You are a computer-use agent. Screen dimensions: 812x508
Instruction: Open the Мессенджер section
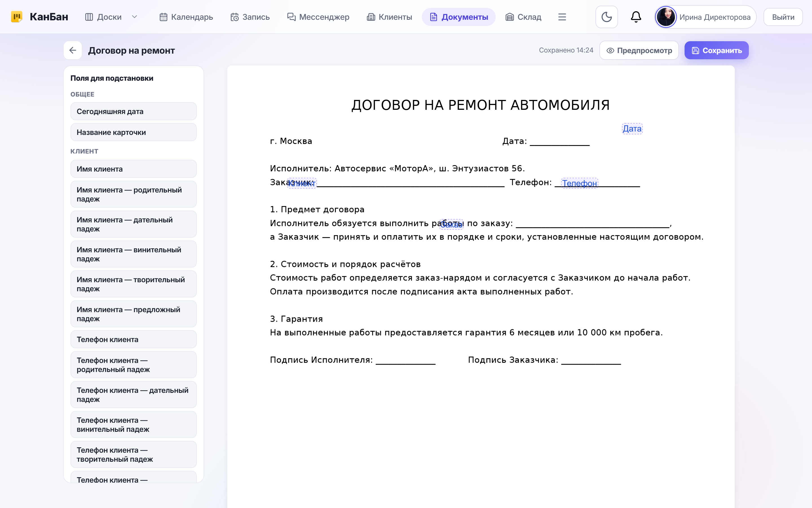pyautogui.click(x=318, y=17)
